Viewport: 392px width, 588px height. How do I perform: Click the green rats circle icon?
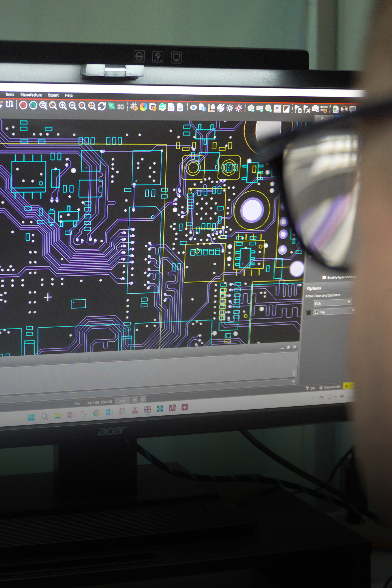pos(33,105)
